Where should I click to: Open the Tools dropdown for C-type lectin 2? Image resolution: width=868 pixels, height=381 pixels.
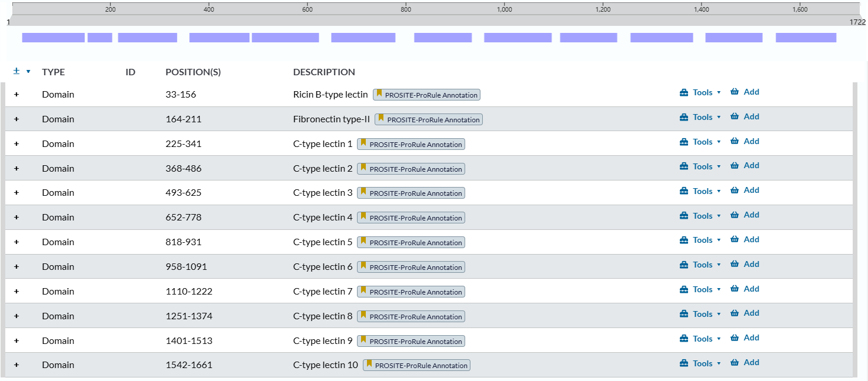[x=702, y=167]
